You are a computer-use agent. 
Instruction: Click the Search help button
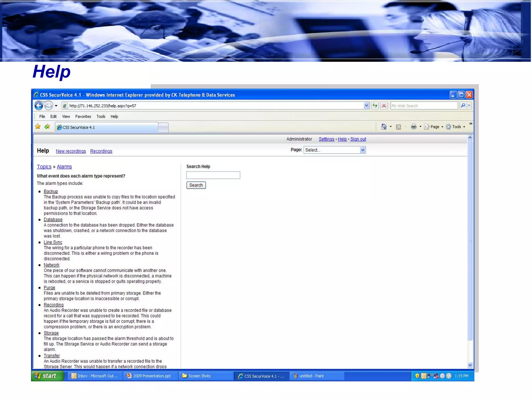[196, 185]
